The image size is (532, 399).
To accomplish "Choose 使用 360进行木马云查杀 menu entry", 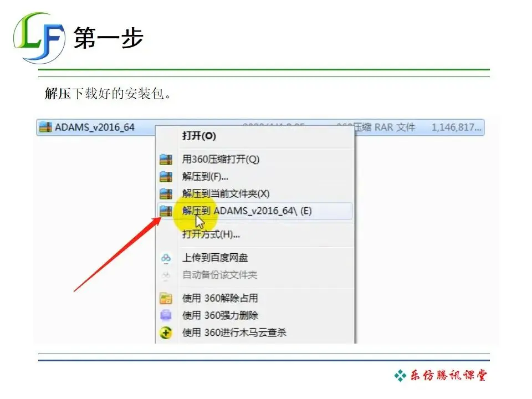I will [234, 332].
